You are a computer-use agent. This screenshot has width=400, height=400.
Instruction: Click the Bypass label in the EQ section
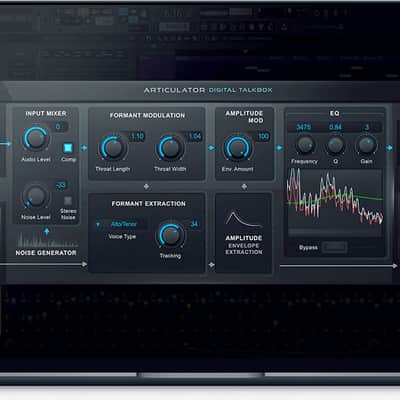[308, 248]
